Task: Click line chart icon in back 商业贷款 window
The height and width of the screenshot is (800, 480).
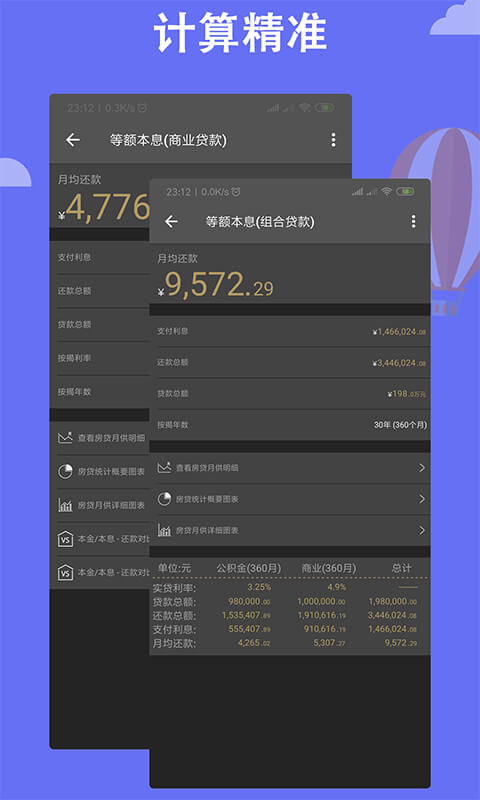Action: point(65,437)
